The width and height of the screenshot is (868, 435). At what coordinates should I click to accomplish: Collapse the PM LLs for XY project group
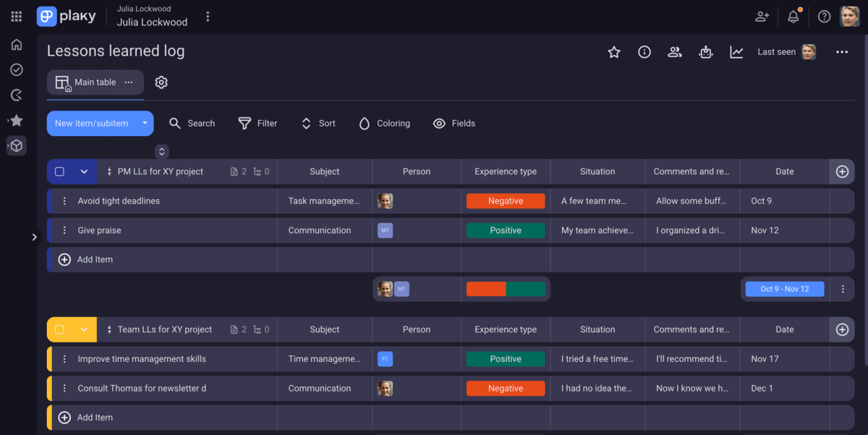[84, 172]
